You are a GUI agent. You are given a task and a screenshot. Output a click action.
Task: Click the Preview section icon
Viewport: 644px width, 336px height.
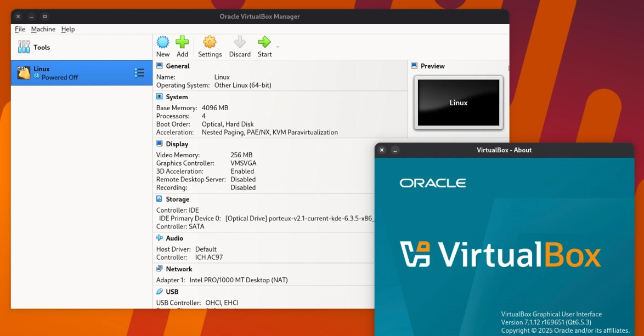click(x=414, y=66)
